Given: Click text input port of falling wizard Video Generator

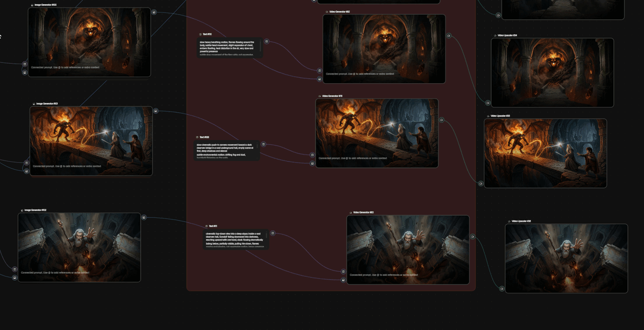Looking at the screenshot, I should click(343, 272).
